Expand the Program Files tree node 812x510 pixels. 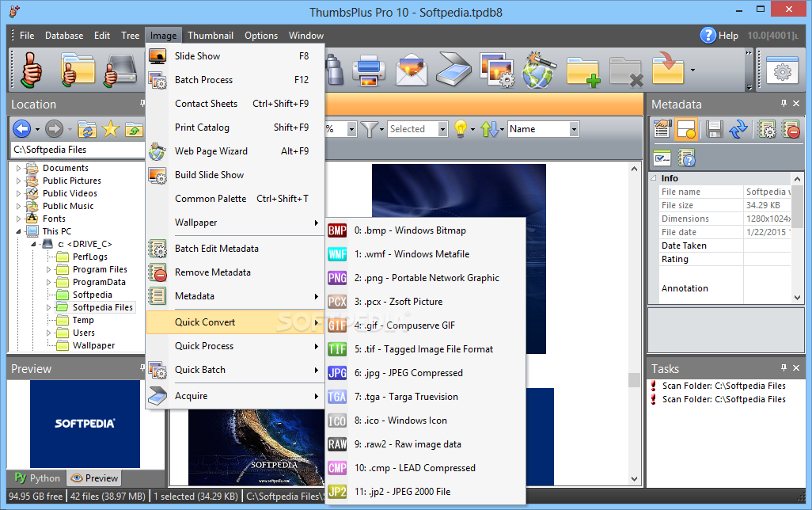(49, 269)
